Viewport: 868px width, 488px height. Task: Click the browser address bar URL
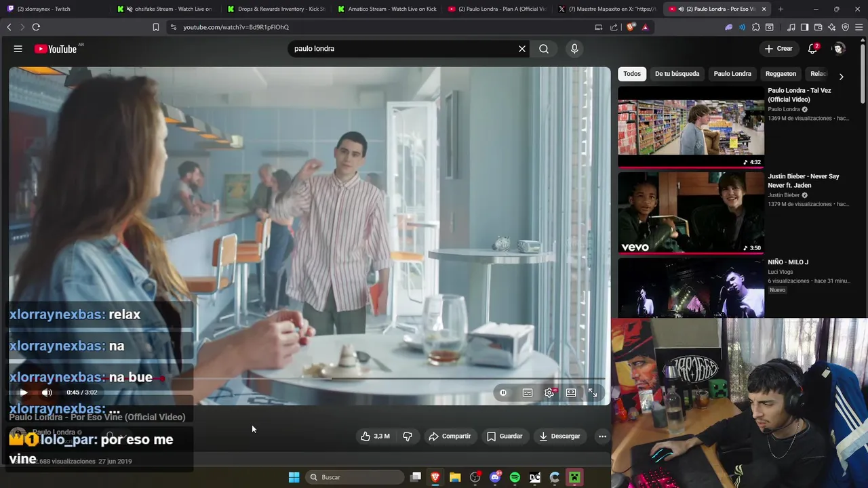(236, 27)
